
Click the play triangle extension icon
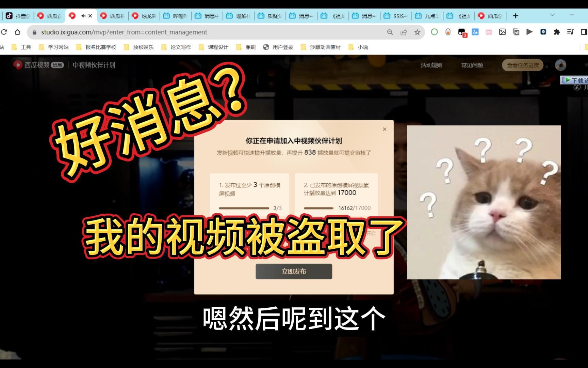pos(529,32)
